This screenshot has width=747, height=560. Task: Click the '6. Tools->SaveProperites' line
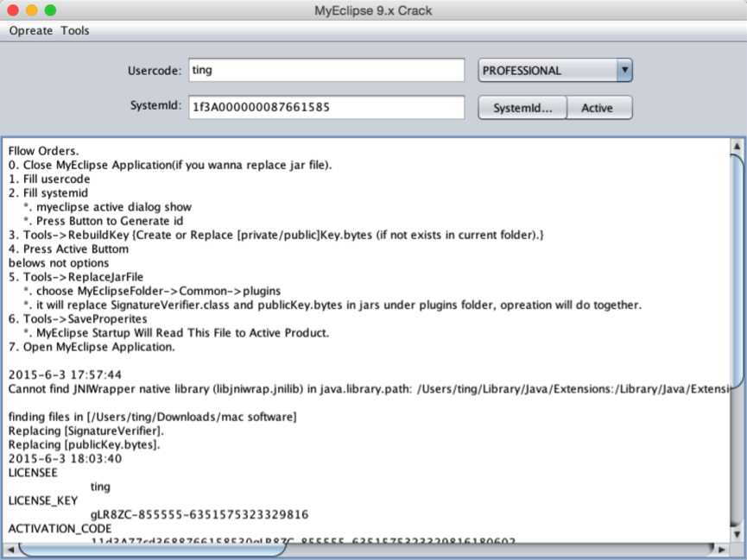[x=78, y=319]
